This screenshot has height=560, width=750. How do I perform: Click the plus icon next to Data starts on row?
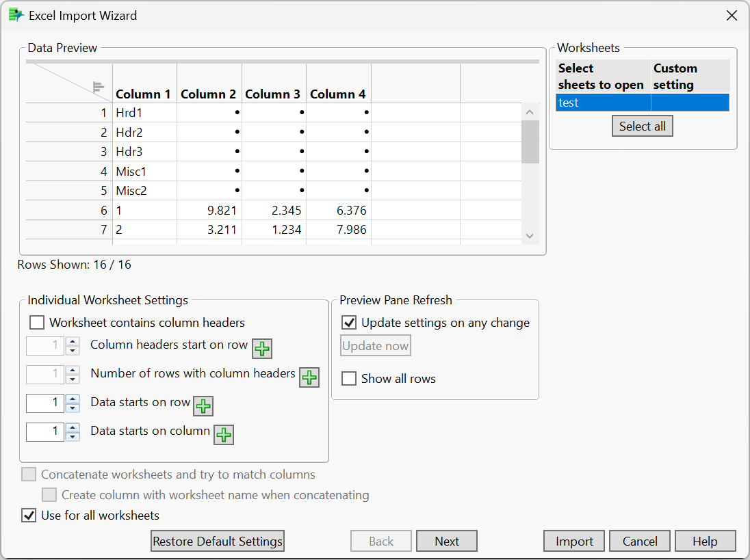pyautogui.click(x=203, y=406)
